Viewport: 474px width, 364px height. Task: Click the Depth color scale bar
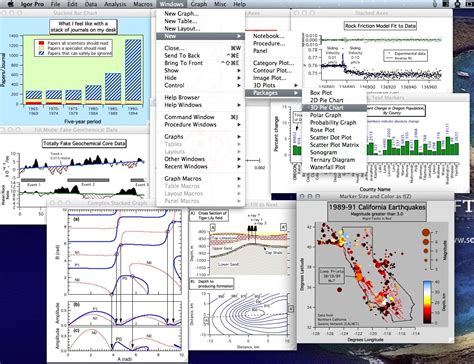click(427, 302)
